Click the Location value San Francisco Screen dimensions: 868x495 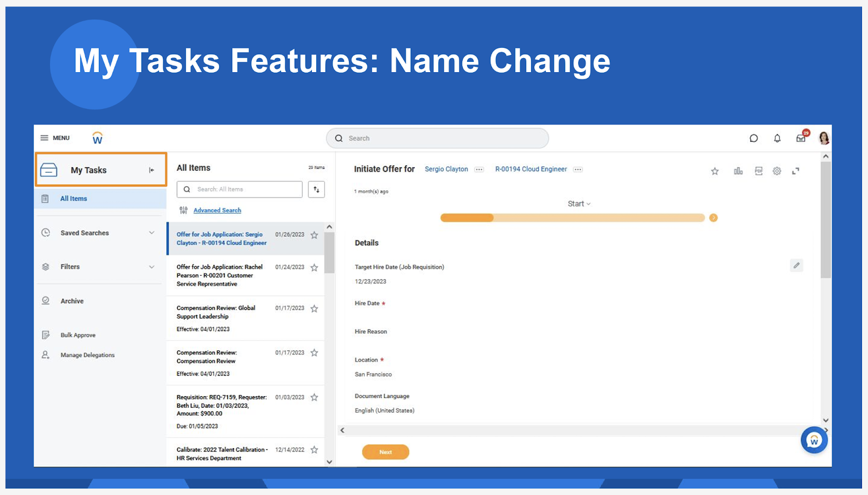(x=373, y=375)
